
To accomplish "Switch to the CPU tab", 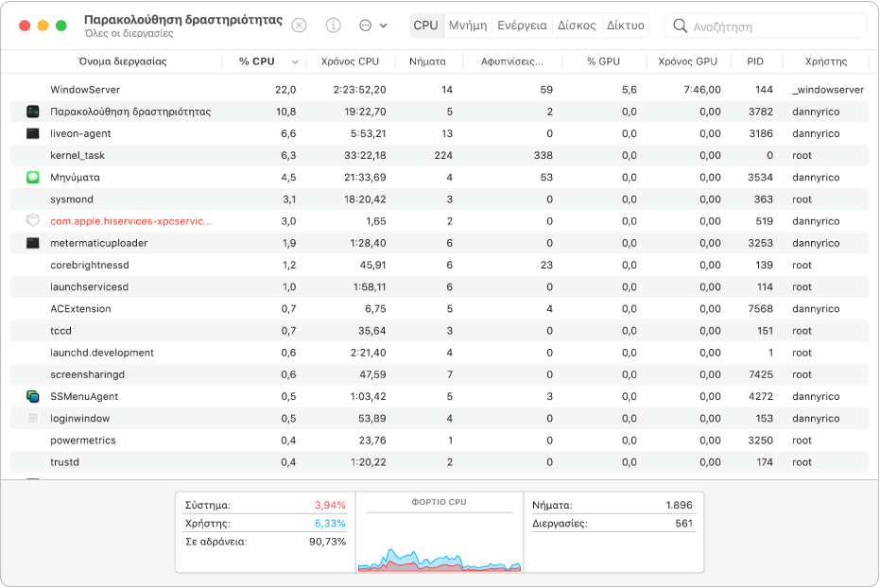I will point(426,26).
